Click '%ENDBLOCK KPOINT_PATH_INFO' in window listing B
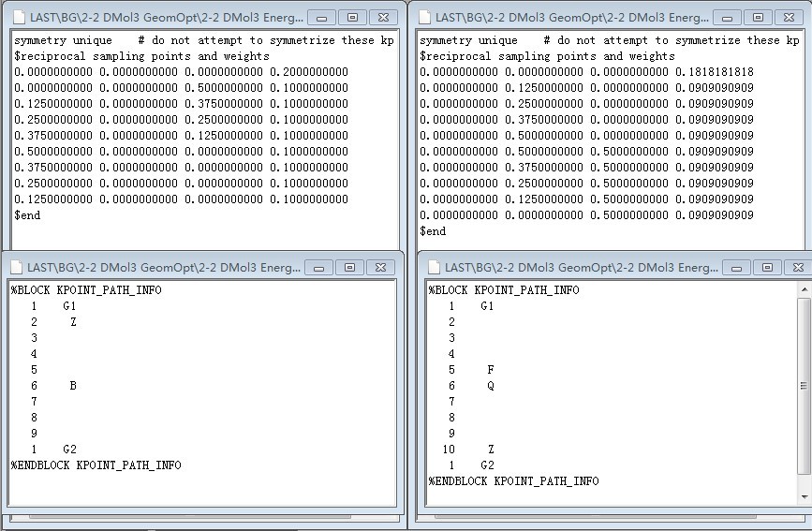 coord(96,465)
